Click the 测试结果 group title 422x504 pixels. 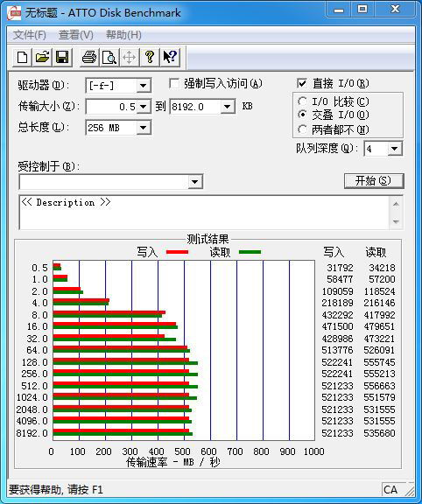point(207,239)
